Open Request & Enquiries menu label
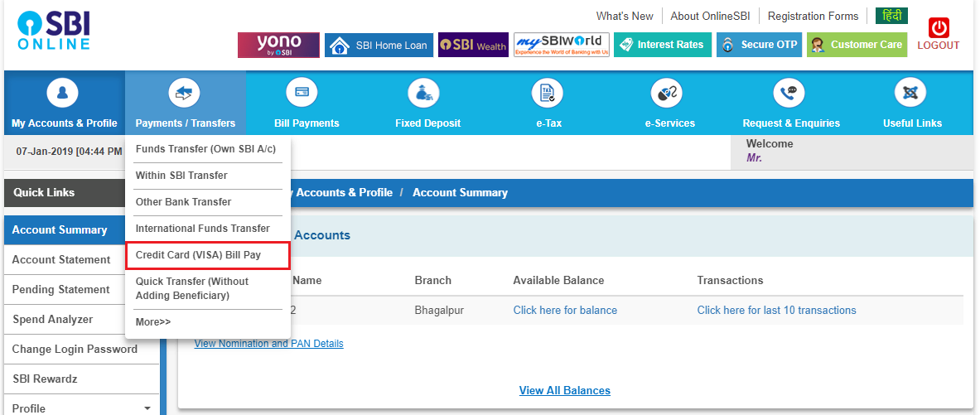980x415 pixels. tap(791, 123)
